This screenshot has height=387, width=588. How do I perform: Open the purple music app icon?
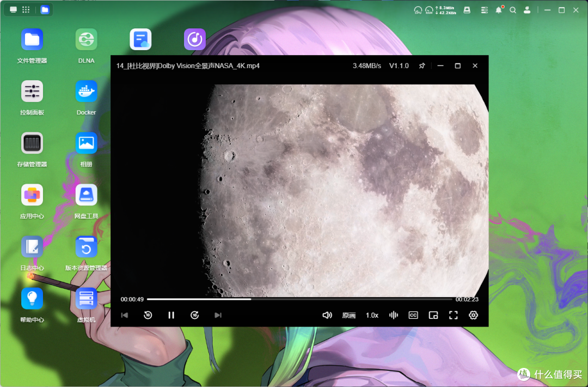coord(194,39)
